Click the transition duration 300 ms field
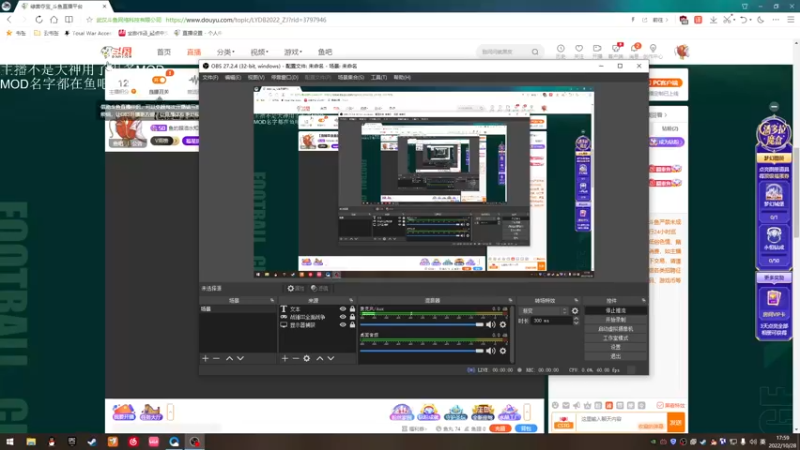 coord(552,321)
